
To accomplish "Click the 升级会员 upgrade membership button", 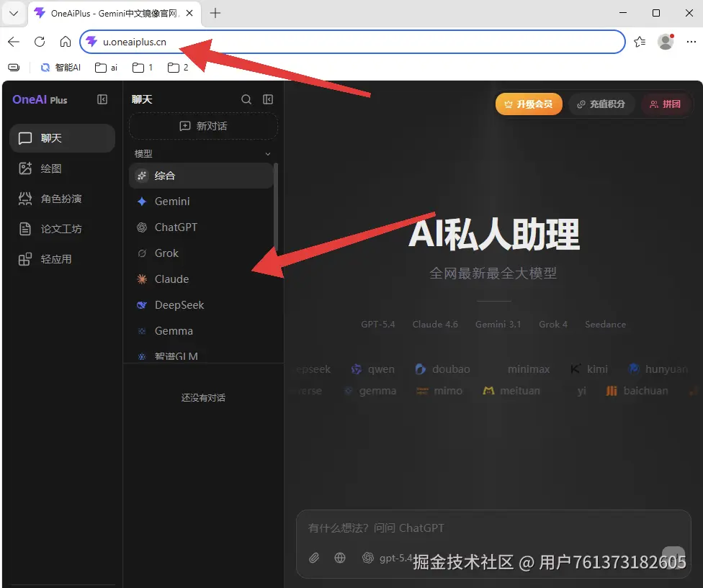I will click(529, 104).
